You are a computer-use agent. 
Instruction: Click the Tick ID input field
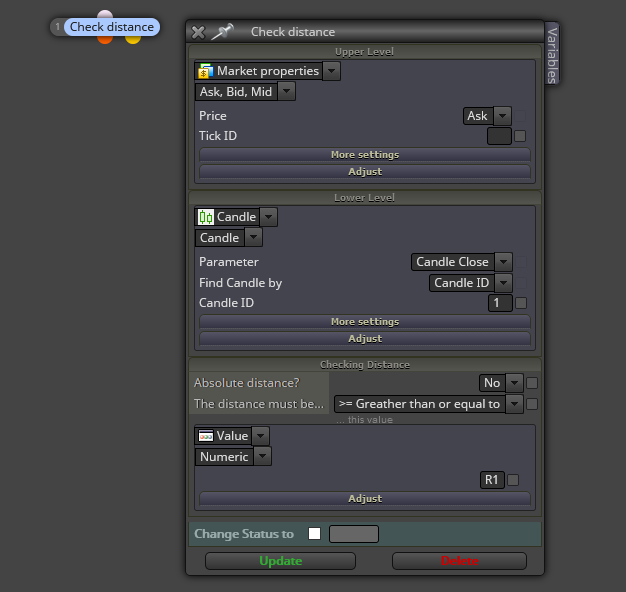499,136
